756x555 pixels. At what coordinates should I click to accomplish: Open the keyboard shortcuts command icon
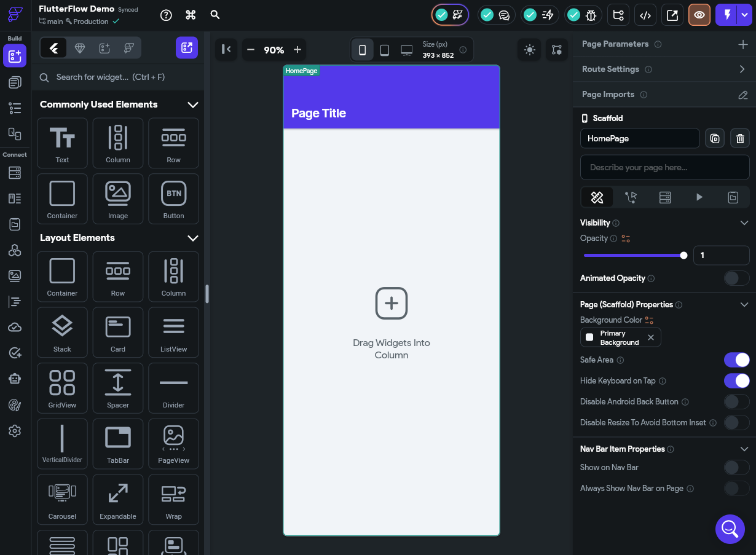191,15
